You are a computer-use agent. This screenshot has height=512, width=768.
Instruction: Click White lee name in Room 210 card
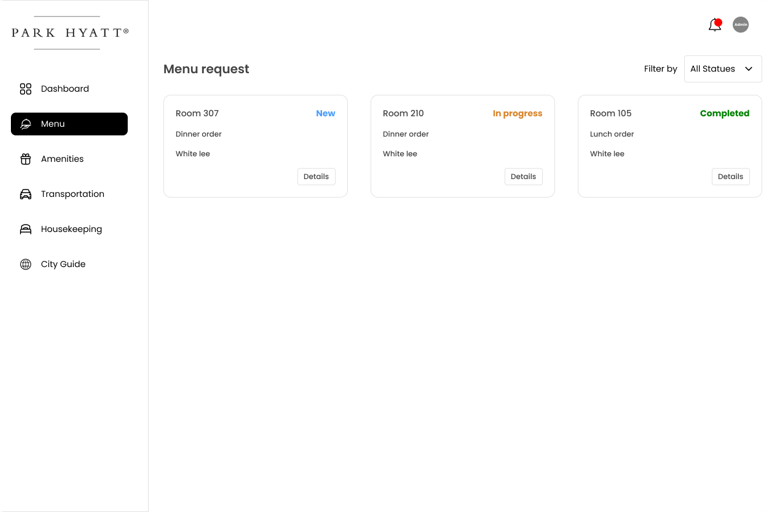400,153
